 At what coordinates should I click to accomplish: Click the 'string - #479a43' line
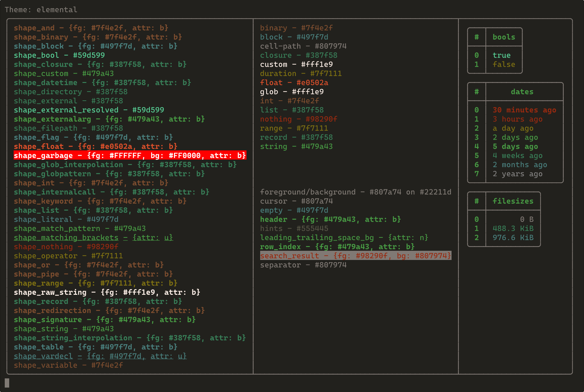click(297, 147)
